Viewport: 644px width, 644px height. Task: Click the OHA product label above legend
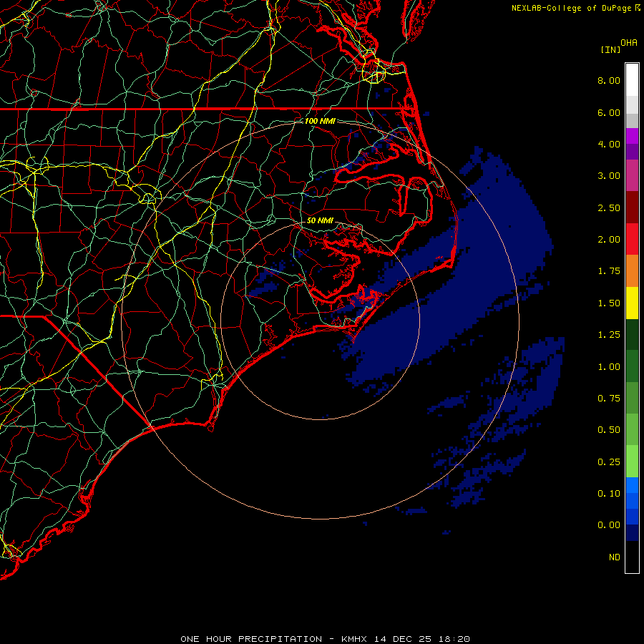629,43
